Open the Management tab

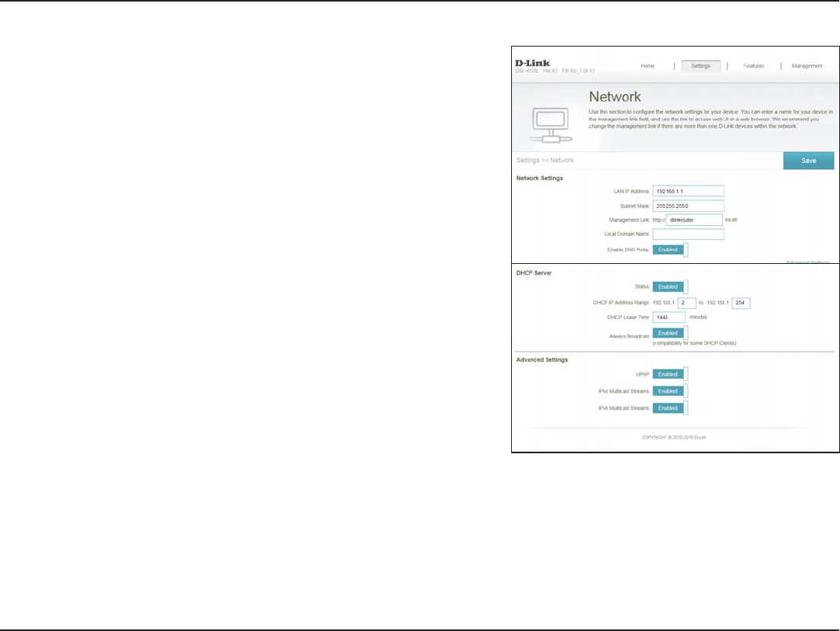pos(807,66)
